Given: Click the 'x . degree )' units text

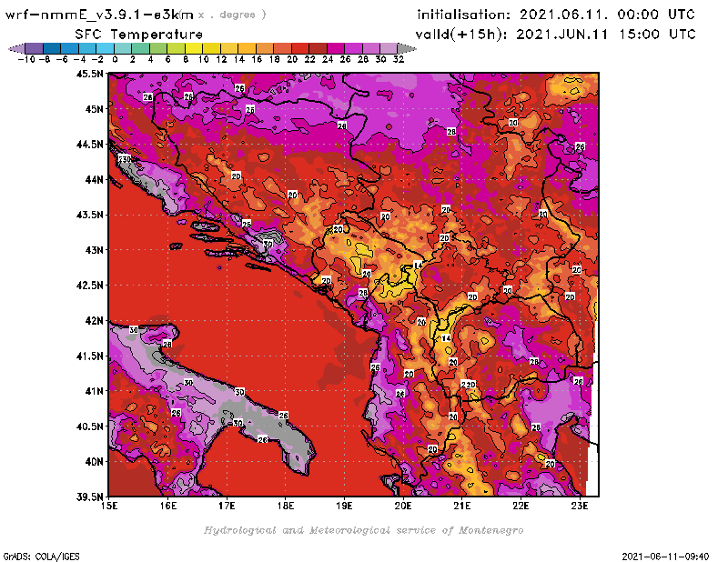Looking at the screenshot, I should click(232, 15).
